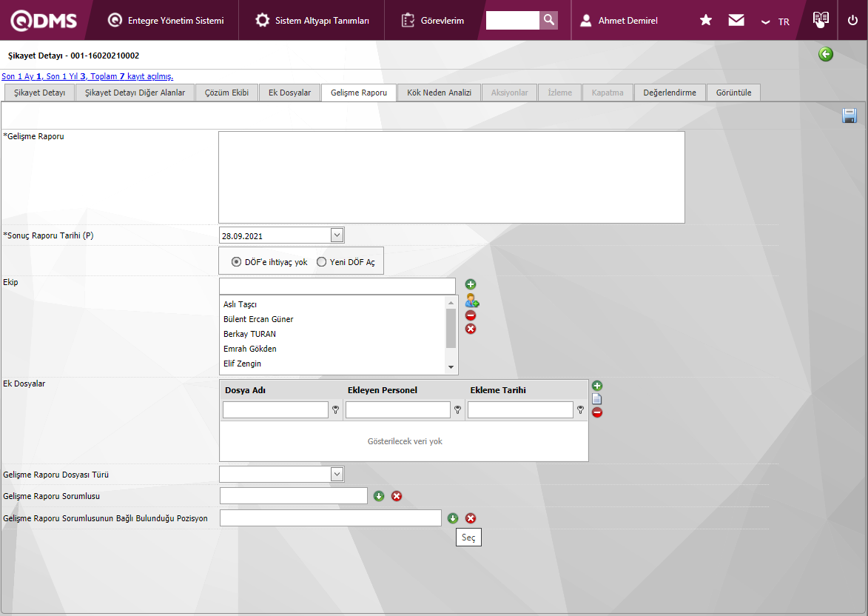Image resolution: width=868 pixels, height=616 pixels.
Task: Expand the Gelişme Raporu Dosyası Türü dropdown
Action: tap(337, 474)
